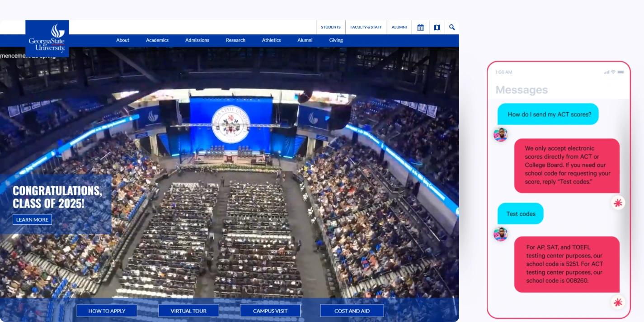
Task: Open site search with the magnifier icon
Action: tap(452, 27)
